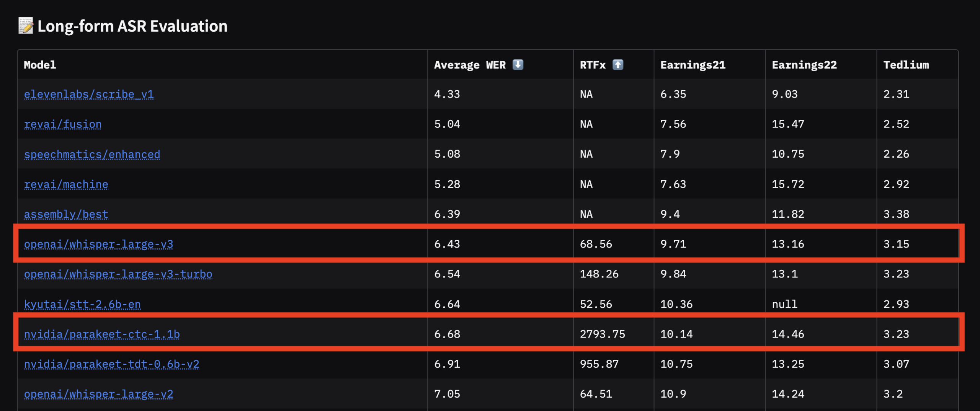
Task: Select the 2793.75 RTFx cell
Action: [602, 334]
